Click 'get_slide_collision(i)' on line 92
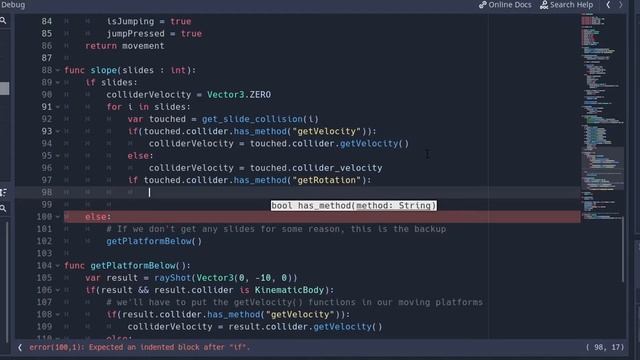640x360 pixels. point(260,119)
